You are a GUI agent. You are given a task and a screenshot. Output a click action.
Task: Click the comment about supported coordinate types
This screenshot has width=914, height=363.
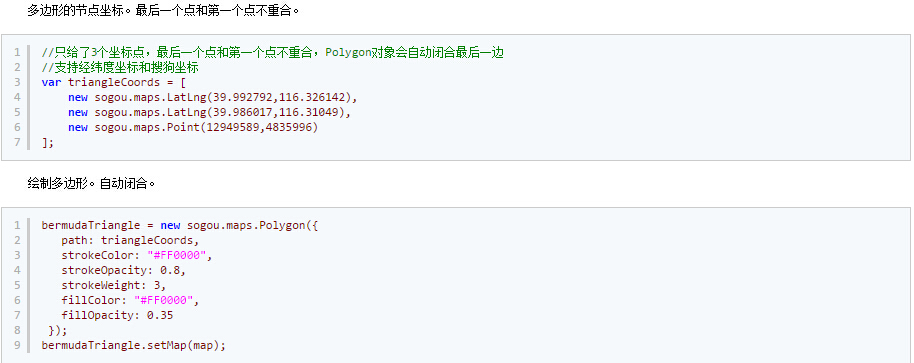click(120, 68)
